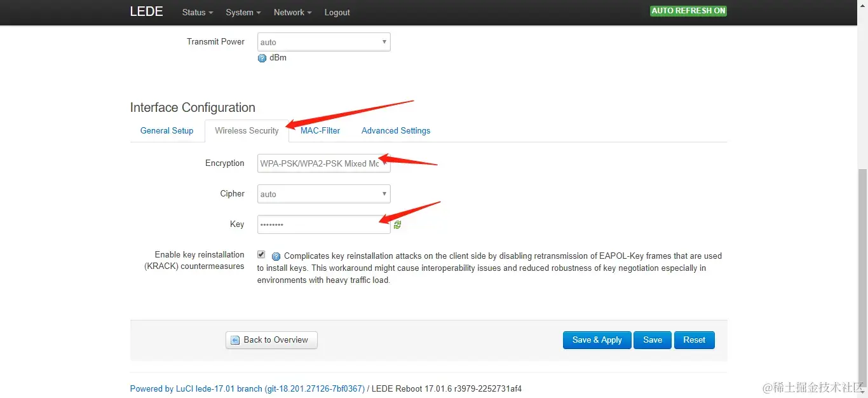Open the Cipher dropdown
This screenshot has height=398, width=868.
point(324,194)
